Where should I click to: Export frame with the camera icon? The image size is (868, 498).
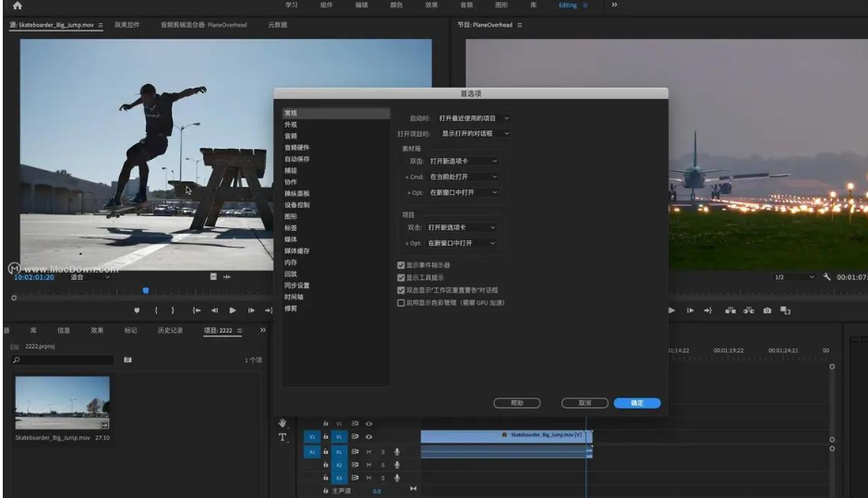tap(767, 310)
